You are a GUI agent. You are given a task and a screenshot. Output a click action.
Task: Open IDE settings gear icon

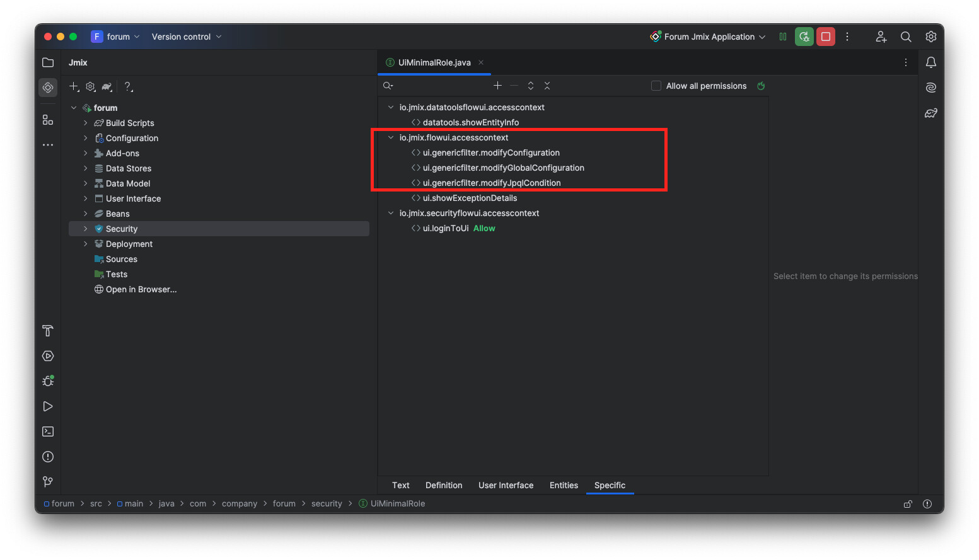click(931, 37)
